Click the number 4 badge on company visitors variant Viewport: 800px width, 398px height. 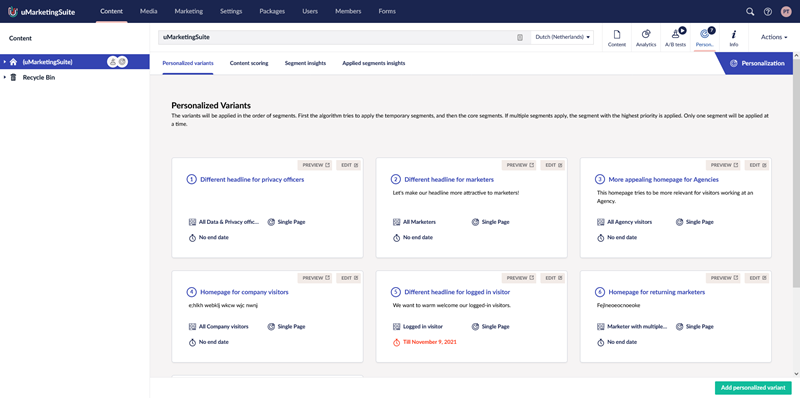pos(191,292)
